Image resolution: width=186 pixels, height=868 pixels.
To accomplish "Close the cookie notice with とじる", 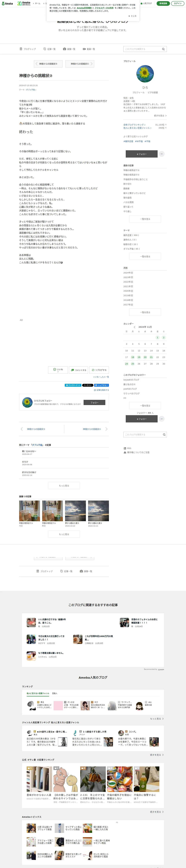I will coord(132,16).
